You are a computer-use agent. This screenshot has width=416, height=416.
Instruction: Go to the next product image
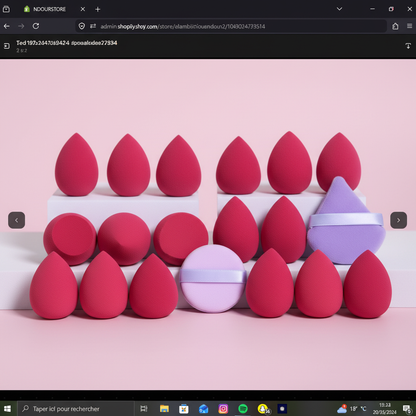tap(398, 220)
